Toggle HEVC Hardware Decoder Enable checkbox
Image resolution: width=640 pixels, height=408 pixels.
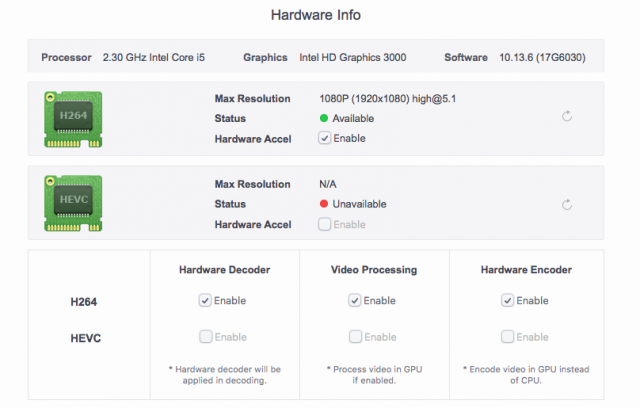click(205, 337)
